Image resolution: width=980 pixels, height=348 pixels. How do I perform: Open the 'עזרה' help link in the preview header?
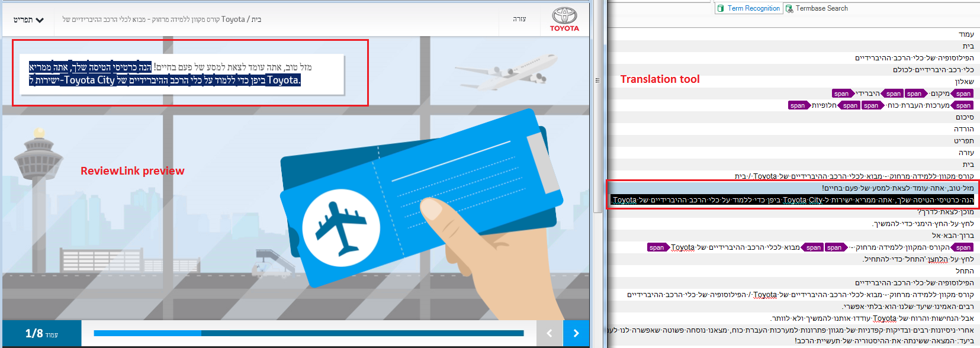click(519, 20)
